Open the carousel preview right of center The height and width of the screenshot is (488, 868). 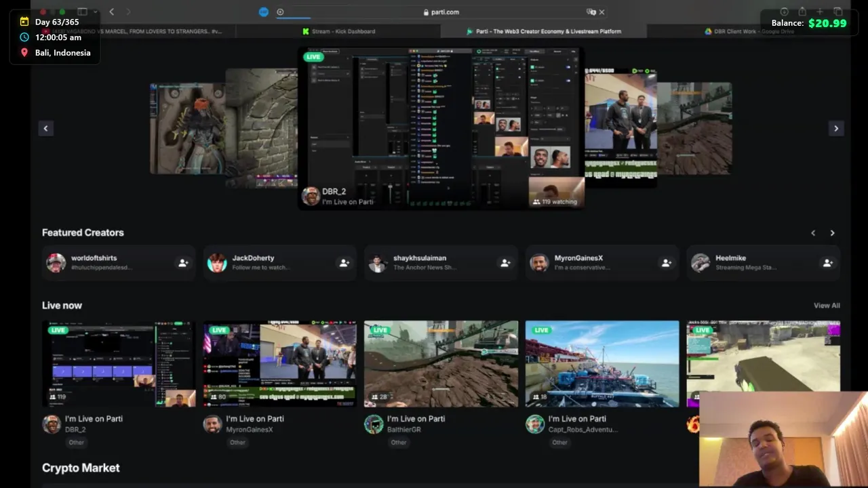[620, 127]
